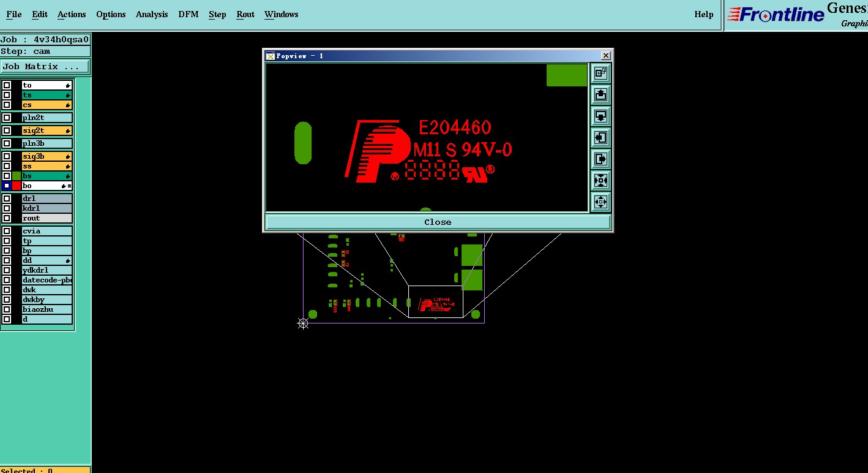
Task: Toggle the checkbox for layer bs
Action: 7,176
